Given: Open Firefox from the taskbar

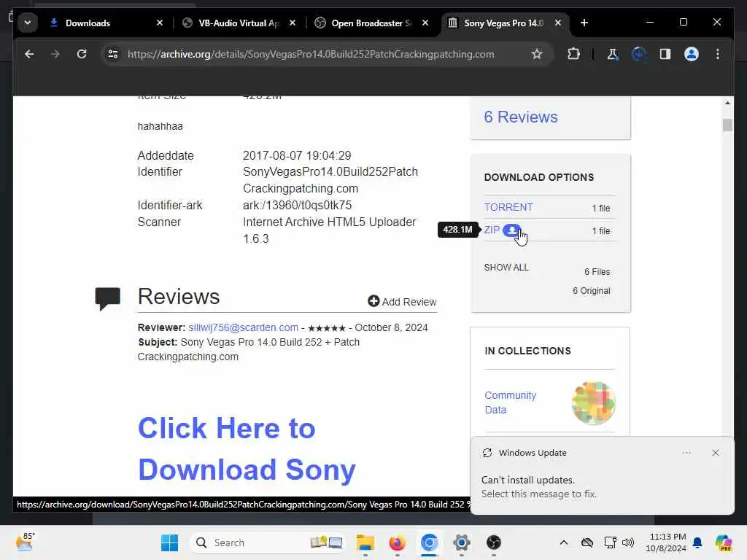Looking at the screenshot, I should pyautogui.click(x=397, y=542).
